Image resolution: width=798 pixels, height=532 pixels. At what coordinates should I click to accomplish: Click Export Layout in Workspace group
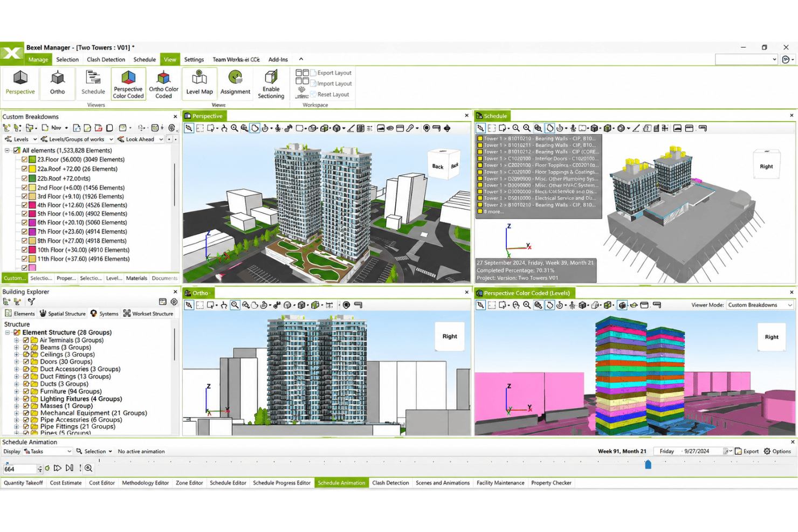[x=331, y=73]
